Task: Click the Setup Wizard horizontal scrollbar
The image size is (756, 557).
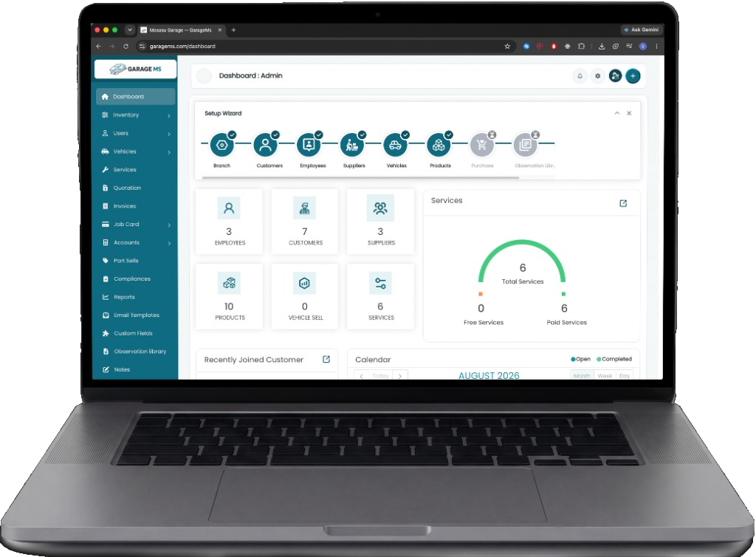Action: pyautogui.click(x=360, y=177)
